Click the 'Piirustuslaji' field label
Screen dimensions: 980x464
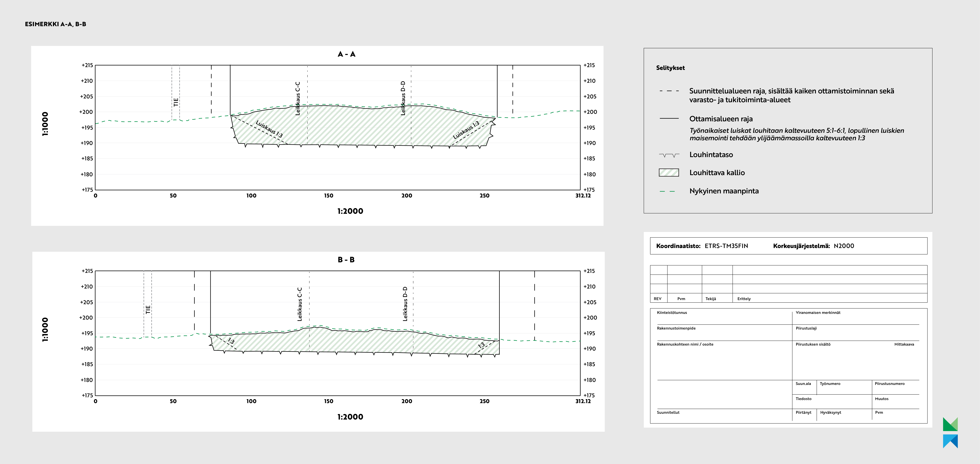(x=806, y=328)
